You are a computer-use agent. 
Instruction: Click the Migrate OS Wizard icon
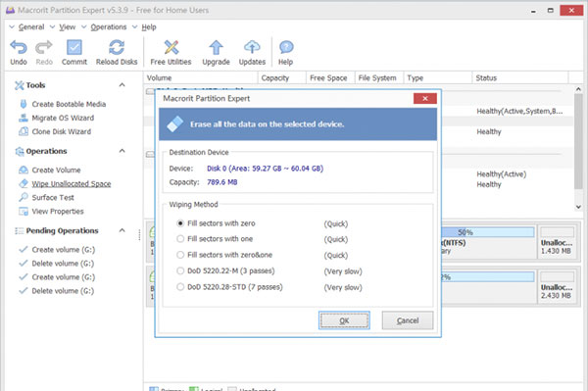coord(24,118)
